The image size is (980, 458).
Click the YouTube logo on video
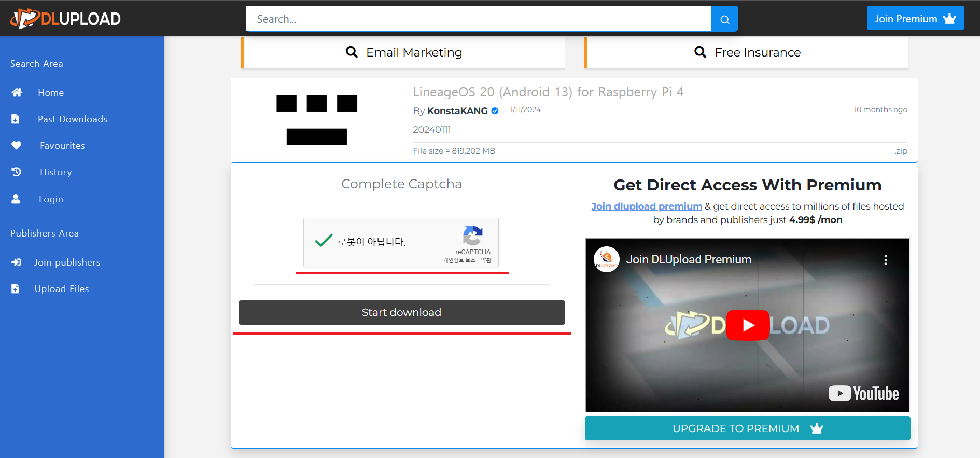click(864, 394)
